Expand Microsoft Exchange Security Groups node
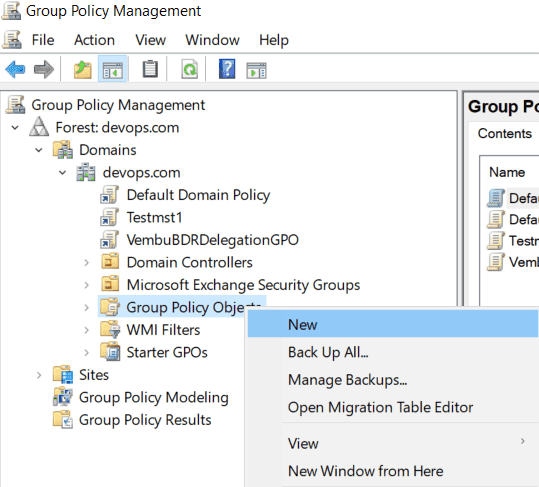This screenshot has width=539, height=487. pyautogui.click(x=86, y=285)
